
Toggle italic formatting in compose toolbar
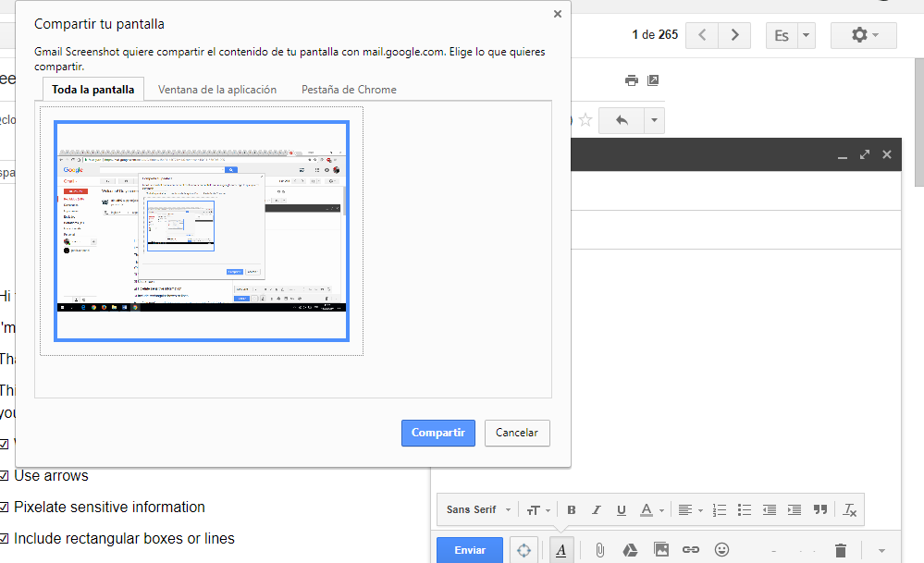[597, 510]
